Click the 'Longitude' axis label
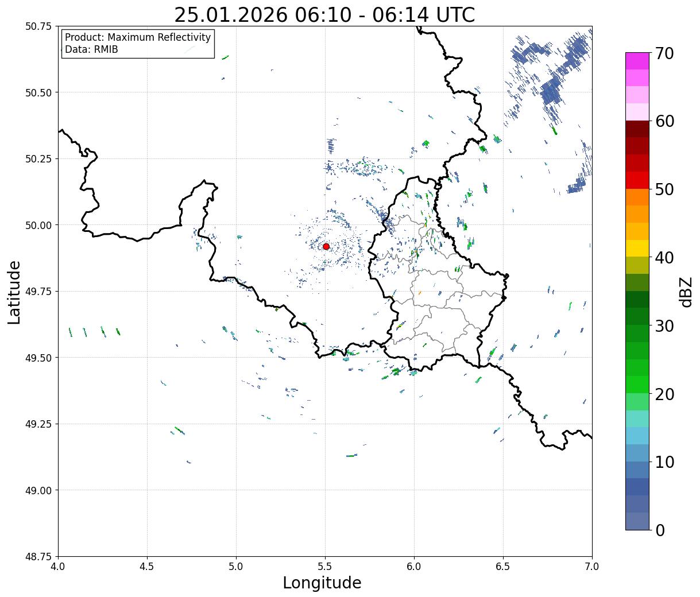Screen dimensions: 700x597 (x=322, y=583)
